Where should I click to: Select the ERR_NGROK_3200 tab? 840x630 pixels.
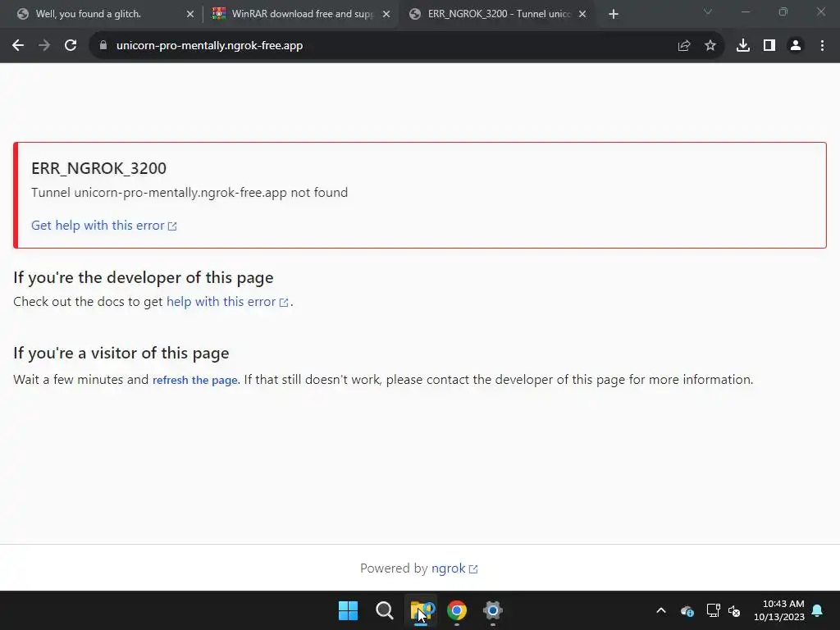(x=499, y=14)
